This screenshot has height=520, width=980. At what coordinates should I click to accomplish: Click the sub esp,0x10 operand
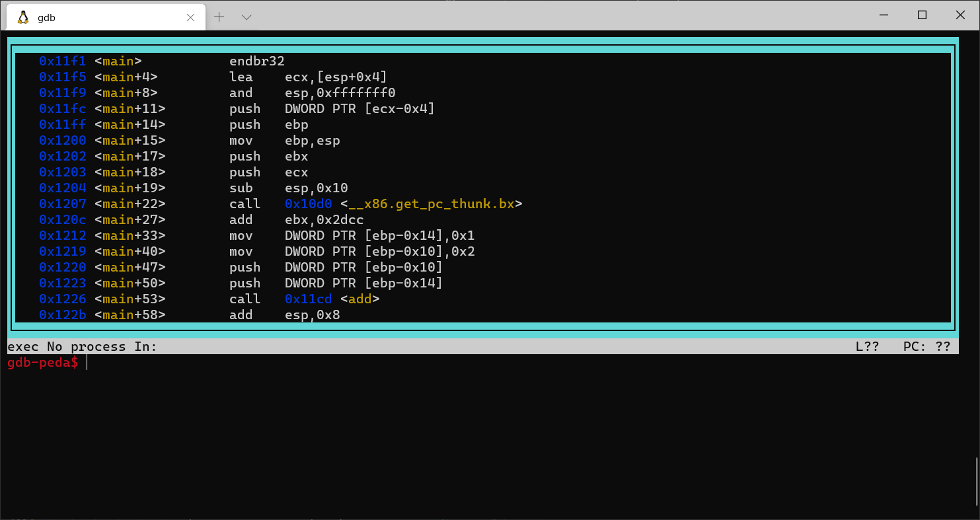pos(317,188)
